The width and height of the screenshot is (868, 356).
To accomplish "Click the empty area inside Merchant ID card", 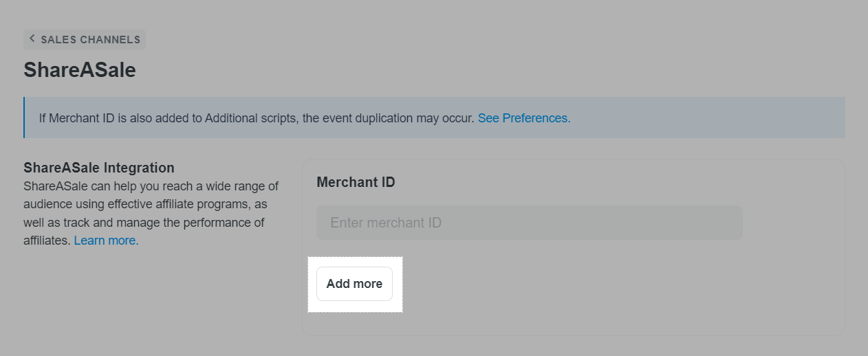I will [x=619, y=289].
